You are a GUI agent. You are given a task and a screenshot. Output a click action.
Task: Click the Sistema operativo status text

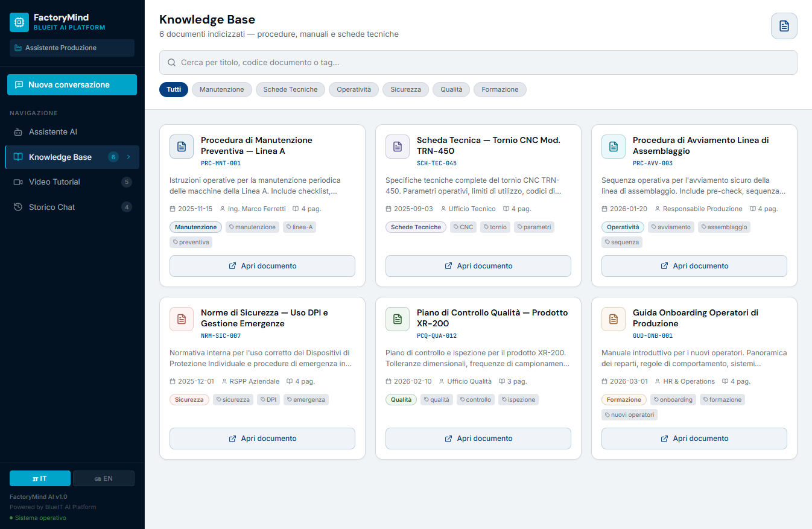coord(40,518)
